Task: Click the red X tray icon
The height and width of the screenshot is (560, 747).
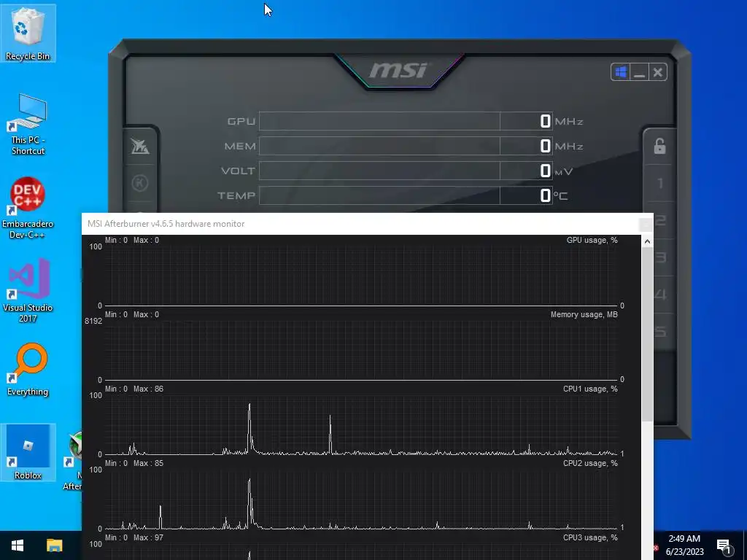Action: 656,548
